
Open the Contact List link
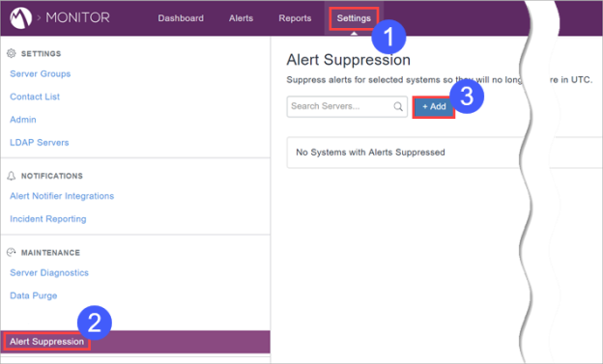(35, 97)
